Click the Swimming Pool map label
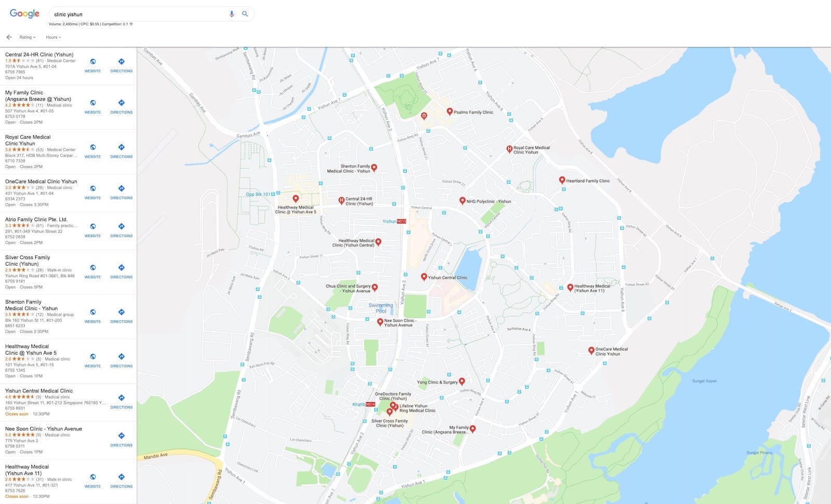 point(381,308)
